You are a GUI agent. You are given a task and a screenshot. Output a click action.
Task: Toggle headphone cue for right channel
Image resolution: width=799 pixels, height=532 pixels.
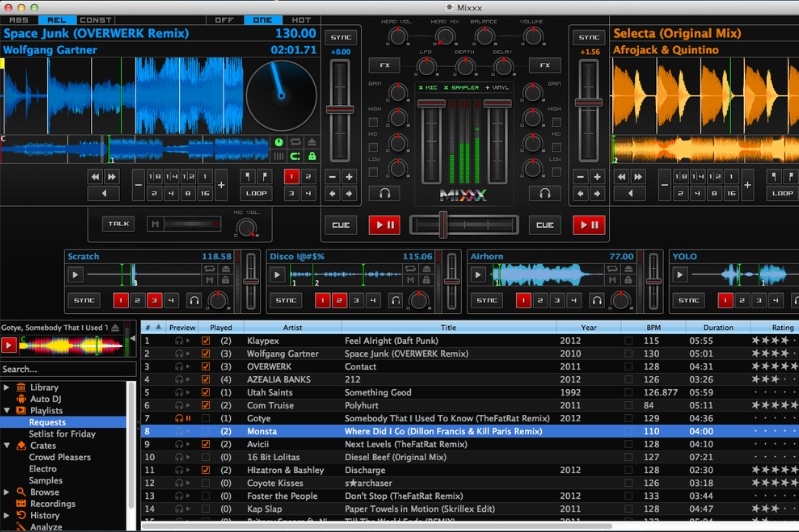pos(545,193)
